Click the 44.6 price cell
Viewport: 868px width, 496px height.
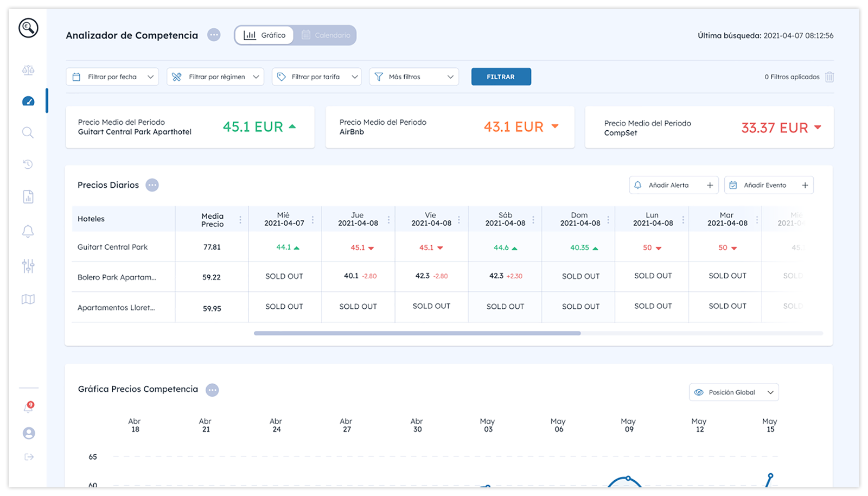coord(505,247)
